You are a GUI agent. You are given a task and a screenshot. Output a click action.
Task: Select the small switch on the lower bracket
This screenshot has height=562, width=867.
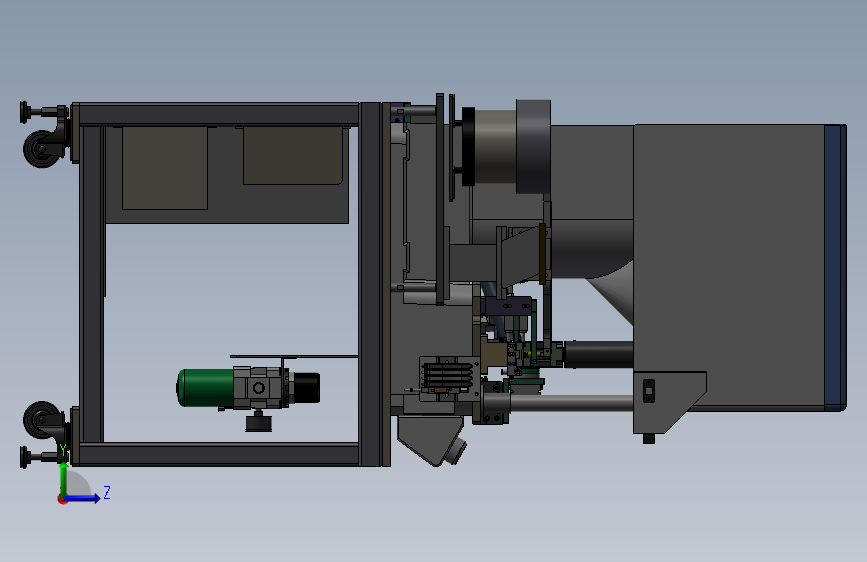tap(649, 391)
